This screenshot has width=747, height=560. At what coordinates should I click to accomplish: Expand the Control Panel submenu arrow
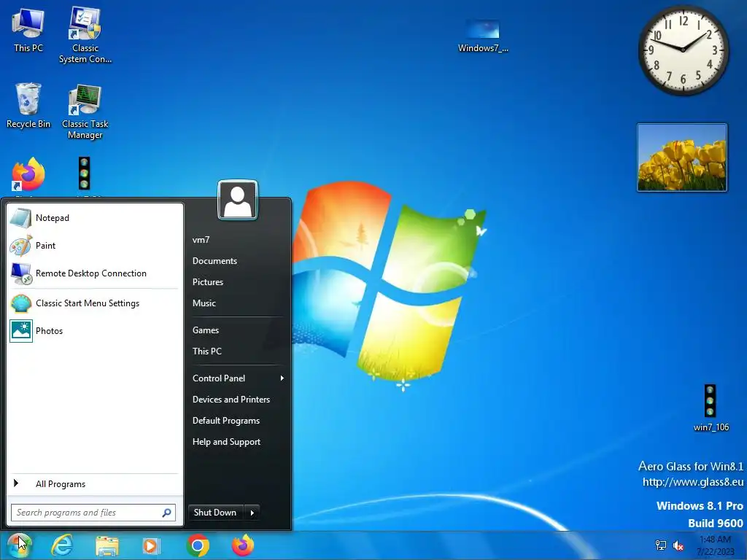[282, 378]
